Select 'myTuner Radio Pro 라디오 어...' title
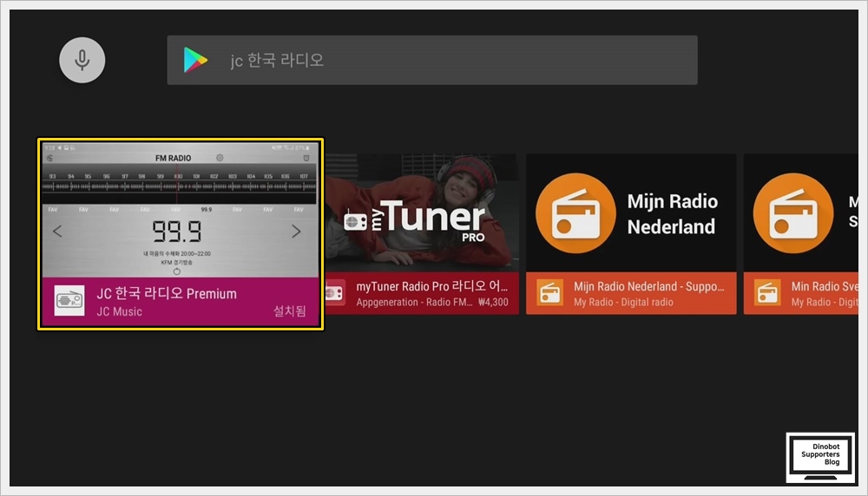The image size is (868, 496). click(x=431, y=286)
